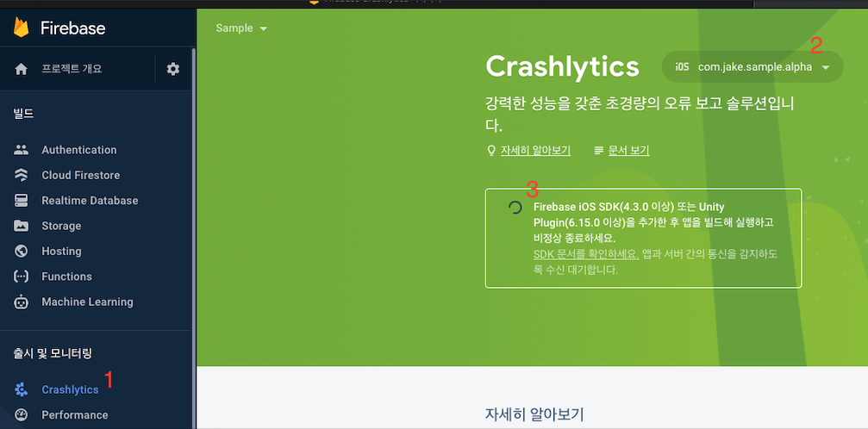Click the Firebase flame logo

[21, 27]
